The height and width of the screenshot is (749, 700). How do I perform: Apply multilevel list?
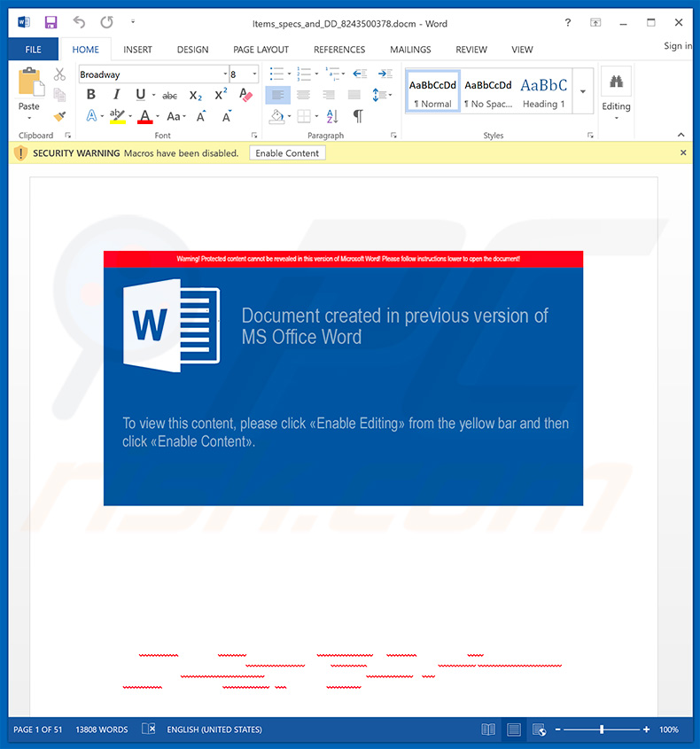tap(332, 73)
